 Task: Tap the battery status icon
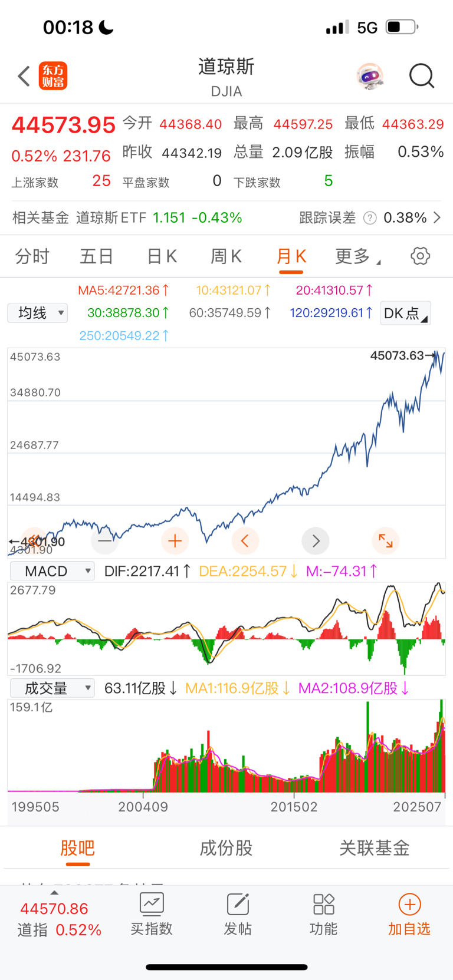[402, 27]
